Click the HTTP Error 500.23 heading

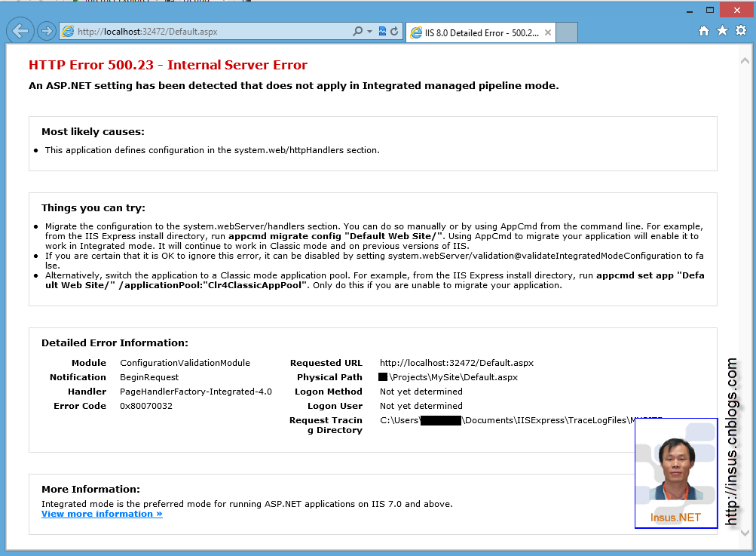(x=168, y=65)
